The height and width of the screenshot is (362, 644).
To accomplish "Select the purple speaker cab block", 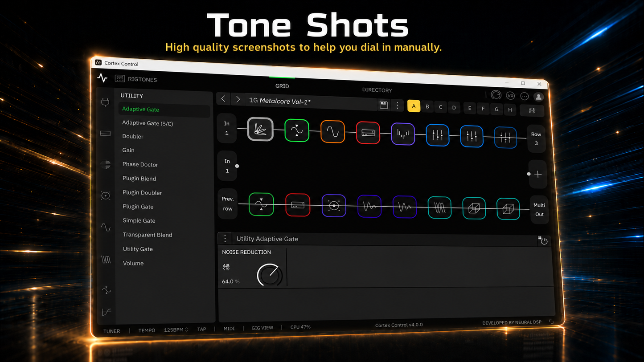I will [334, 206].
